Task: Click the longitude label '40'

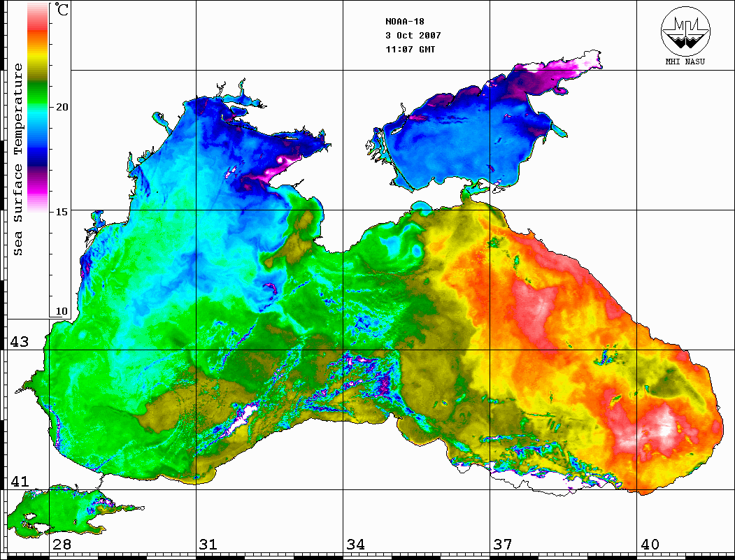Action: tap(650, 545)
